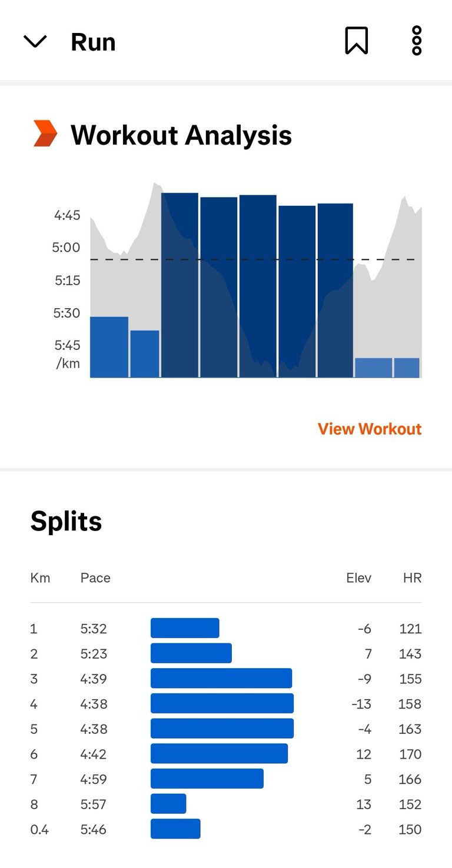Select the first warm-up lap bar in chart
452x868 pixels.
coord(109,347)
